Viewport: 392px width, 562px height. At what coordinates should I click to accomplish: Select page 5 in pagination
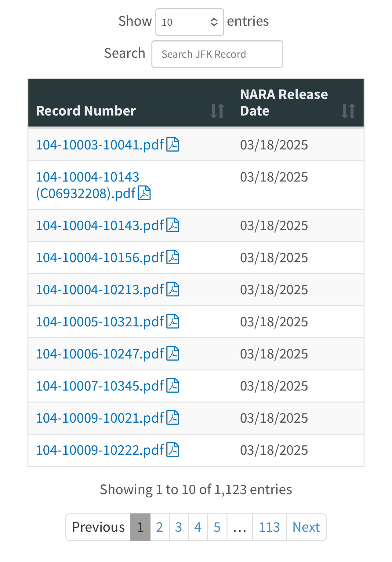tap(217, 527)
